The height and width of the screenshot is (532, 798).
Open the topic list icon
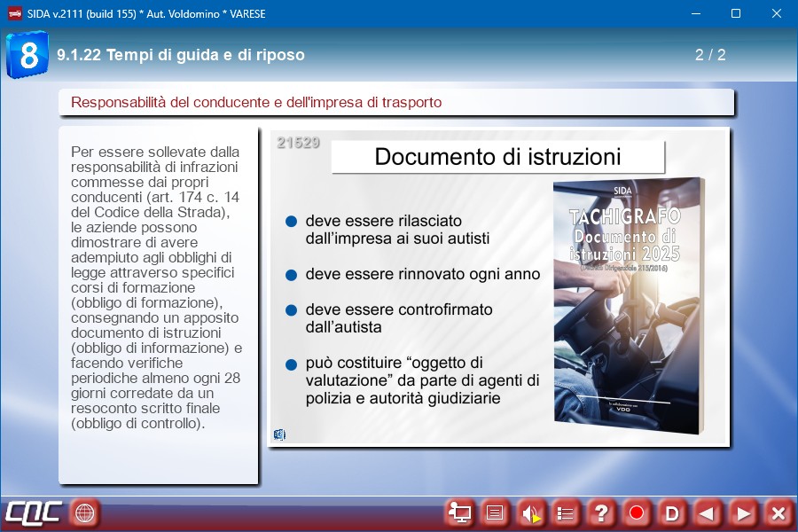click(566, 512)
